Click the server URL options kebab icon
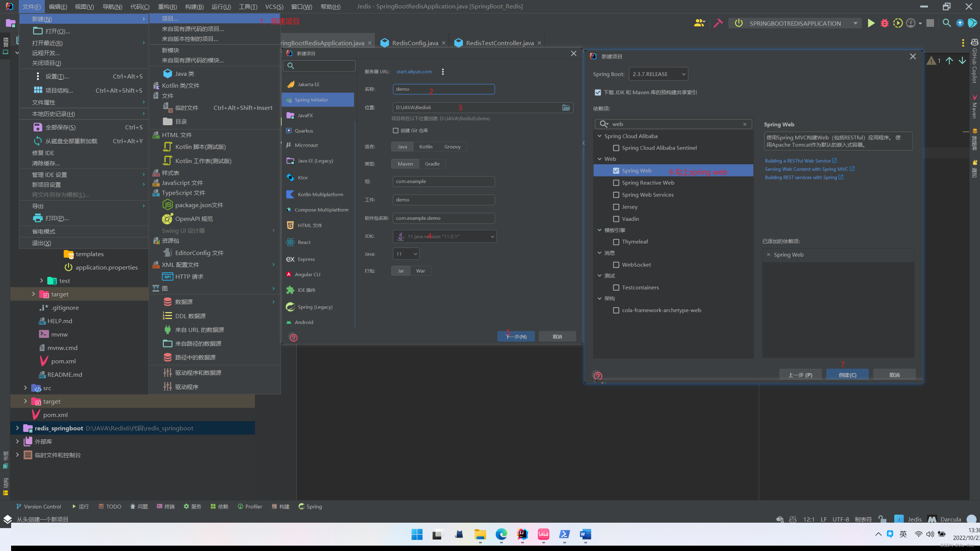 pos(443,72)
